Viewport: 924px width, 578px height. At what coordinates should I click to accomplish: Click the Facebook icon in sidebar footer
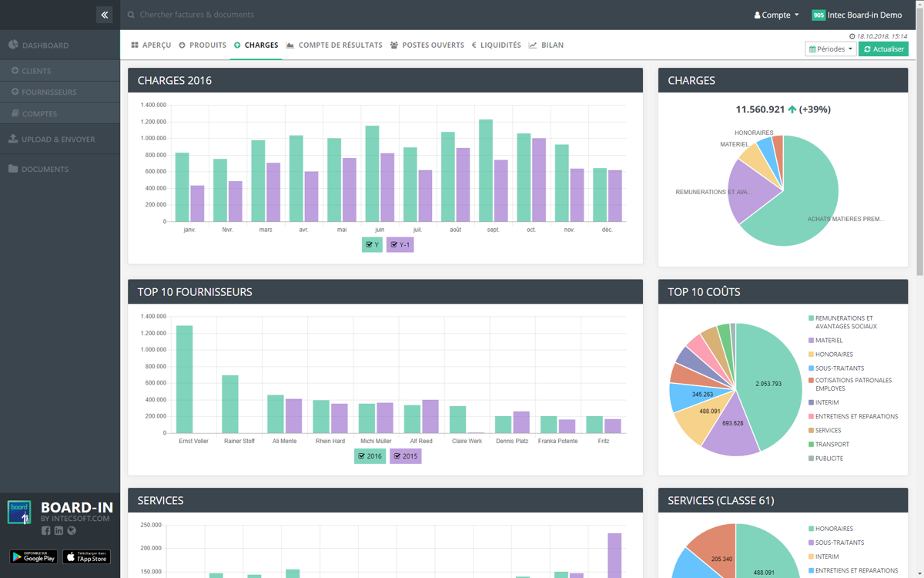coord(46,531)
